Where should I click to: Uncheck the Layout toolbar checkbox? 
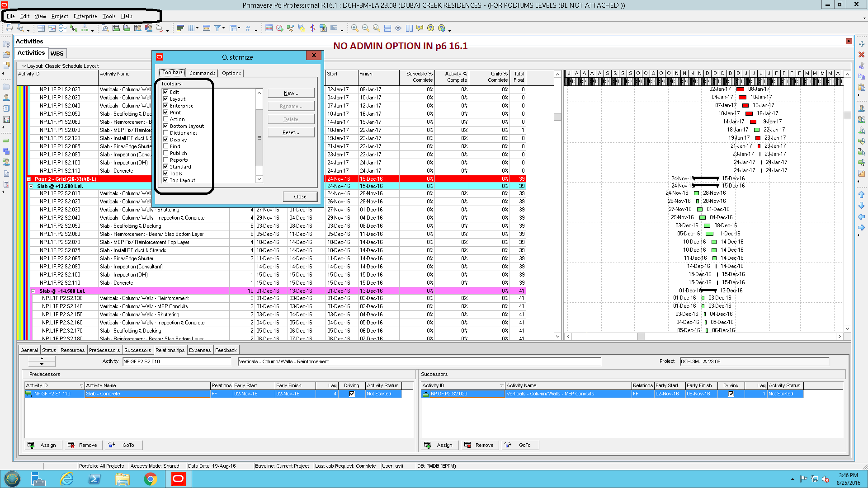pos(166,99)
